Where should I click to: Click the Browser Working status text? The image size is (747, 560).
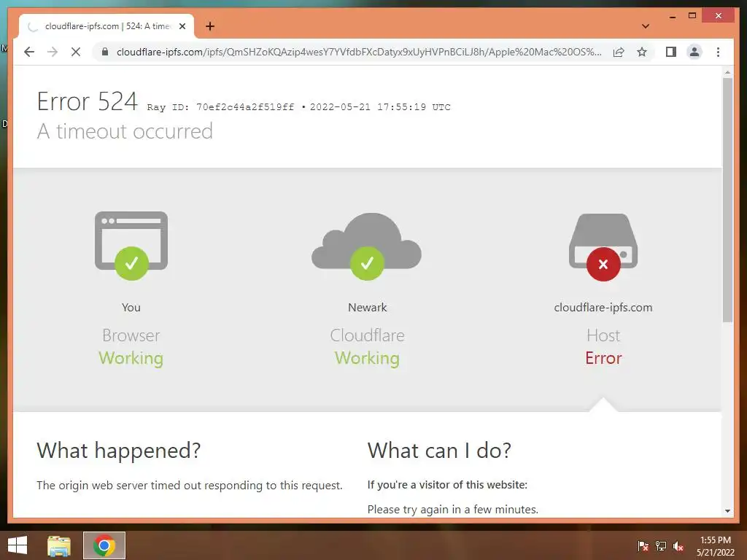click(x=131, y=358)
